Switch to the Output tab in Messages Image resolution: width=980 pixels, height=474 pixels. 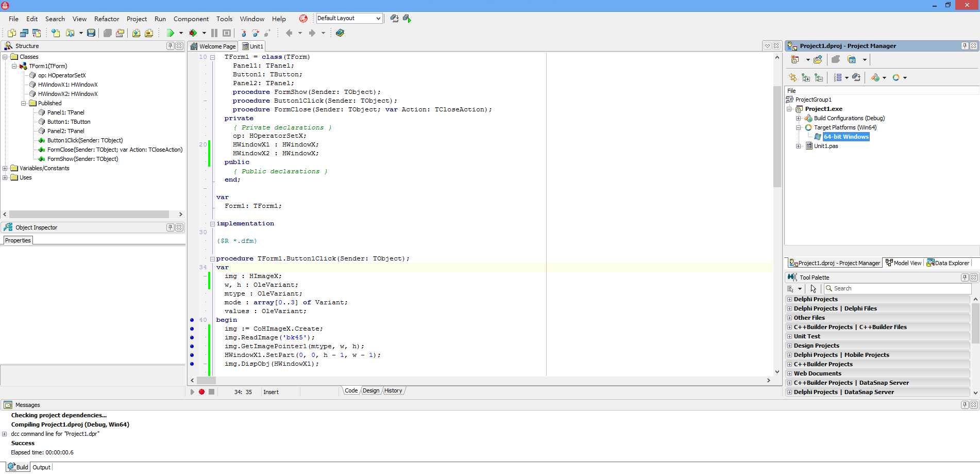pyautogui.click(x=41, y=467)
